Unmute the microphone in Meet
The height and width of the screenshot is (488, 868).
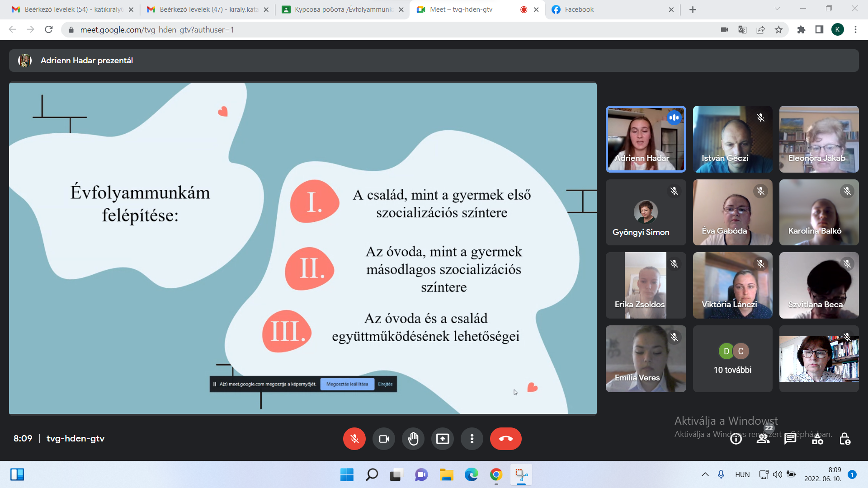(354, 439)
